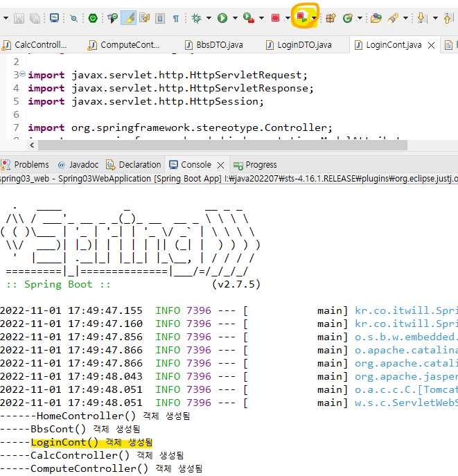This screenshot has width=458, height=476.
Task: Click the Open Type icon
Action: [376, 18]
